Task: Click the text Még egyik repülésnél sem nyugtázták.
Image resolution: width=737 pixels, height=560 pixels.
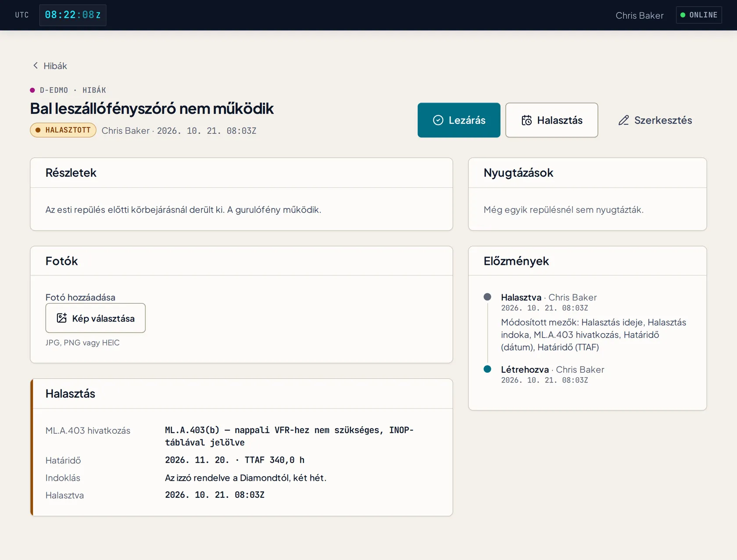Action: tap(564, 210)
